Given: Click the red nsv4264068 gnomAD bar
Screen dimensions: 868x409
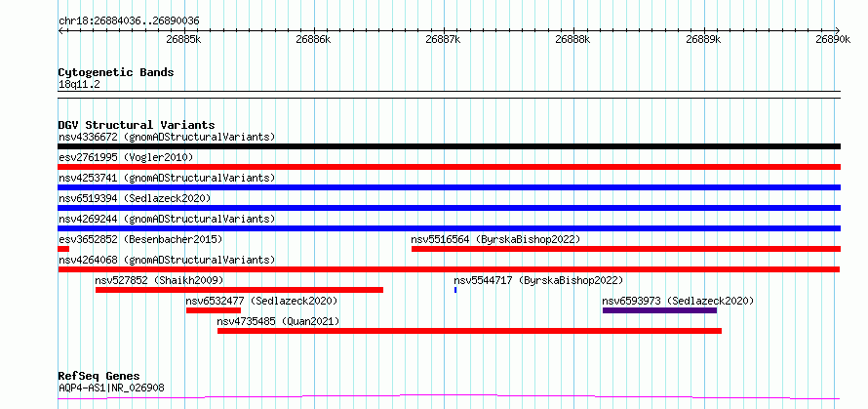Looking at the screenshot, I should pyautogui.click(x=449, y=269).
